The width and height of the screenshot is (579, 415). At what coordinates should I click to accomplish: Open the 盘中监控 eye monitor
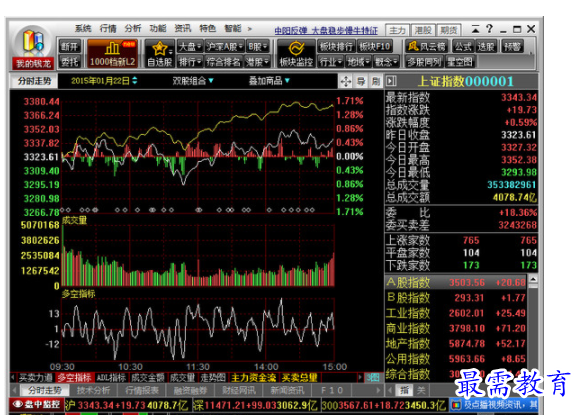click(x=36, y=405)
